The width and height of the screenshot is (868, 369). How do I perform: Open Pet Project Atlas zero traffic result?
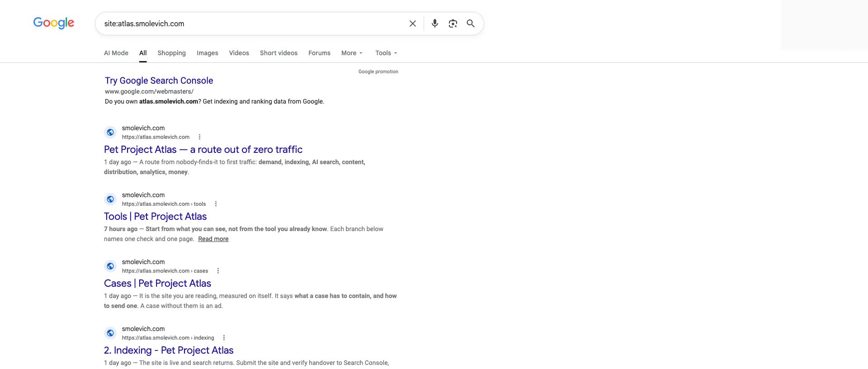(x=203, y=150)
